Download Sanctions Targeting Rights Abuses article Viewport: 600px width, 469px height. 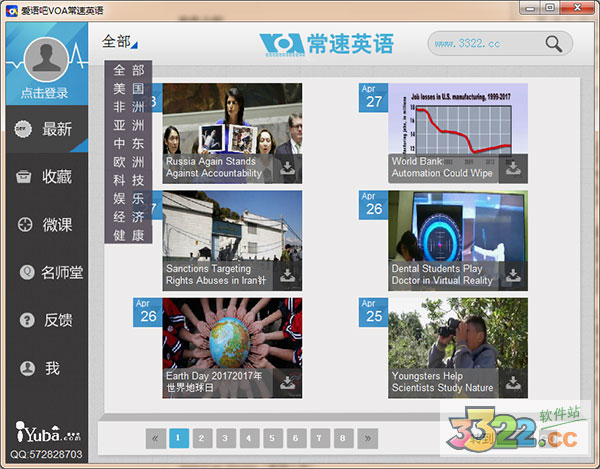[x=287, y=275]
